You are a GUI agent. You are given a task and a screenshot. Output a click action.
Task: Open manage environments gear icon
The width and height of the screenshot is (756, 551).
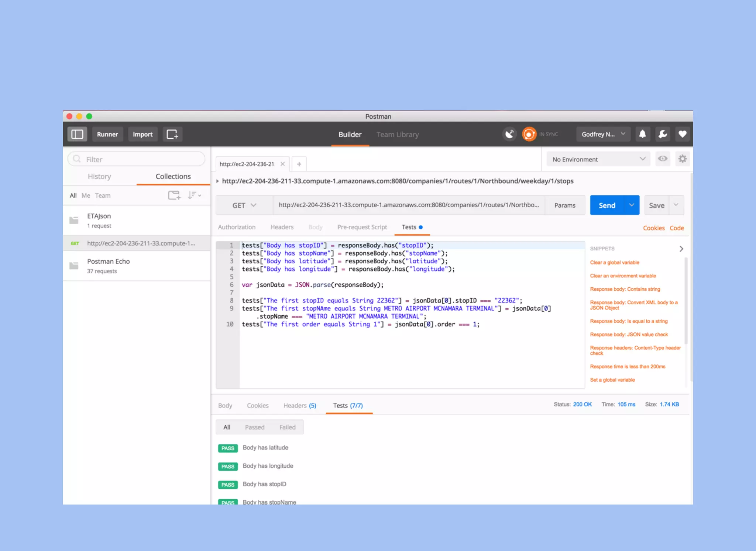tap(682, 159)
